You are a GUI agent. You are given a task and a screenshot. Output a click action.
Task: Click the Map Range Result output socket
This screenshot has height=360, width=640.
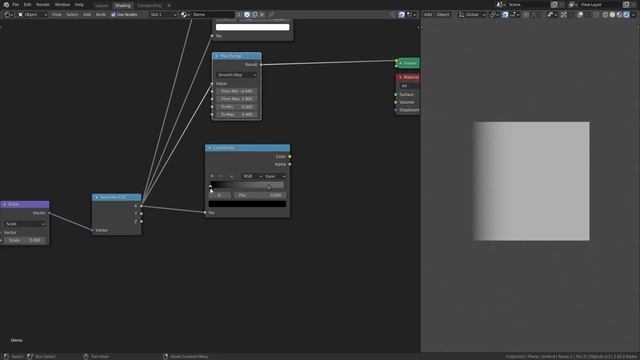(261, 64)
